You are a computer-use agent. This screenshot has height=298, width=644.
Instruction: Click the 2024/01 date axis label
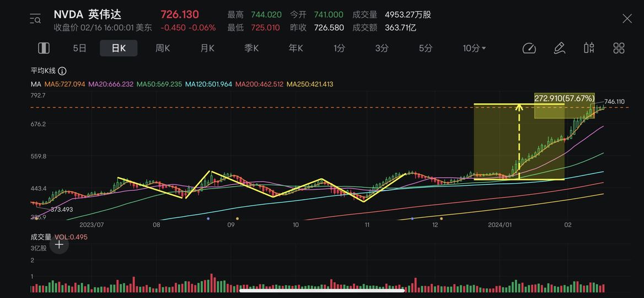[500, 225]
